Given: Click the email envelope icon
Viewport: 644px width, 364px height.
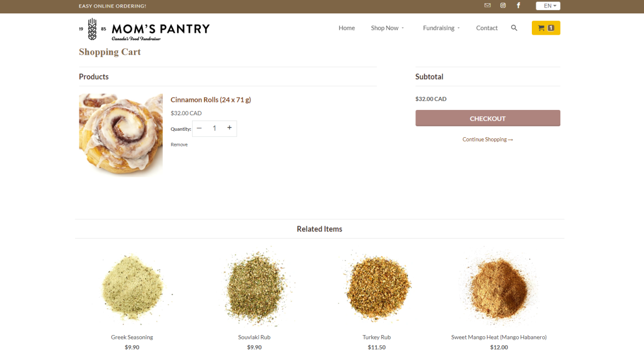Looking at the screenshot, I should click(487, 5).
